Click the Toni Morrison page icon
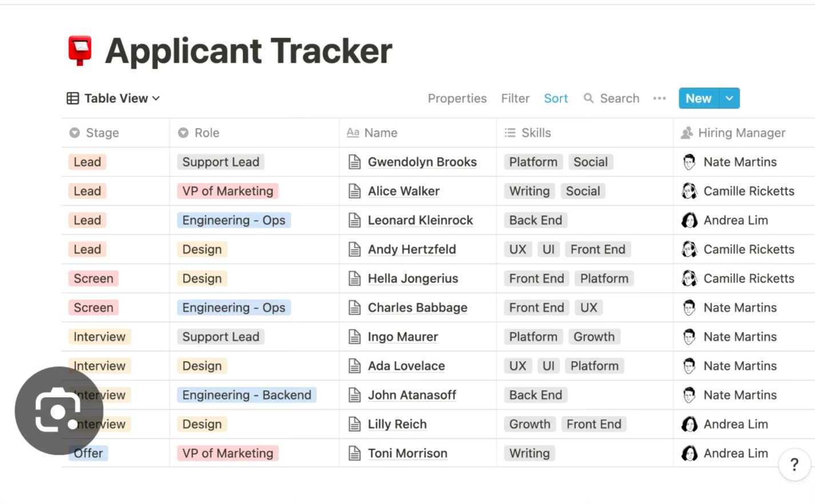The image size is (815, 504). point(355,454)
